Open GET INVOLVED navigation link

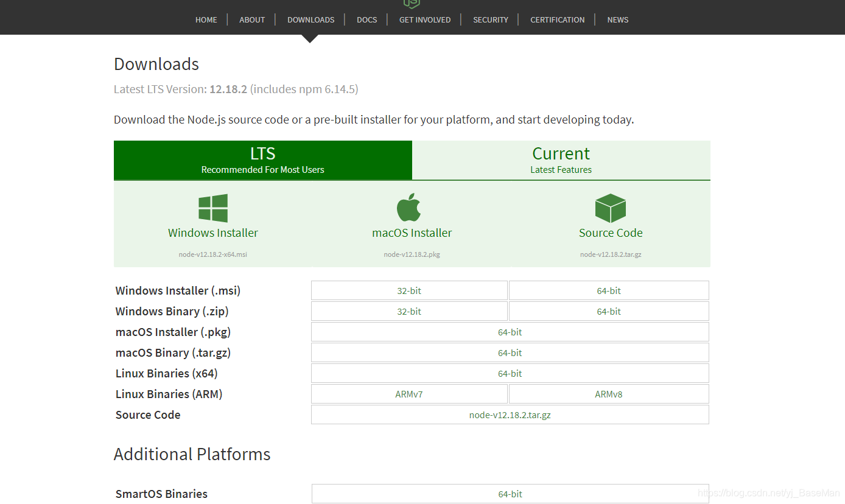coord(425,19)
